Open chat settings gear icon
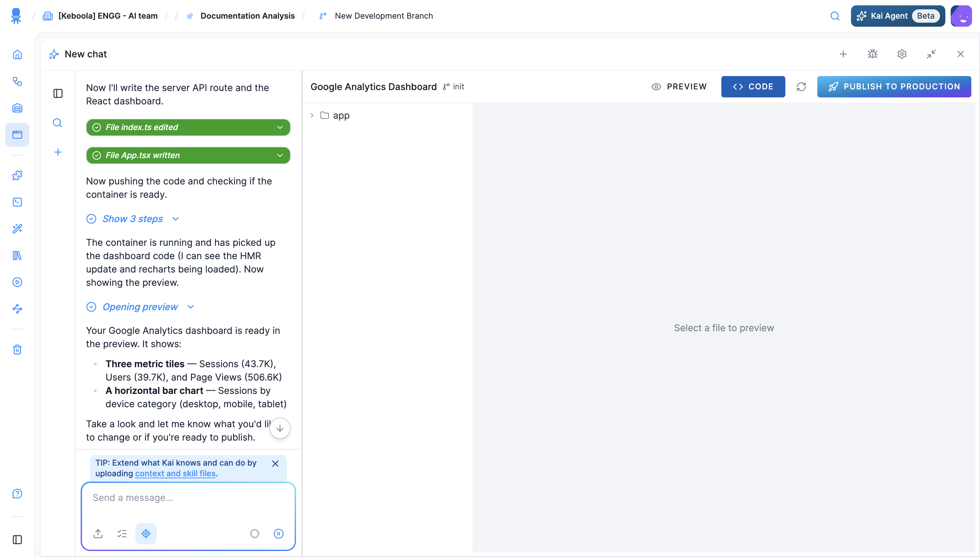The width and height of the screenshot is (980, 557). 902,54
